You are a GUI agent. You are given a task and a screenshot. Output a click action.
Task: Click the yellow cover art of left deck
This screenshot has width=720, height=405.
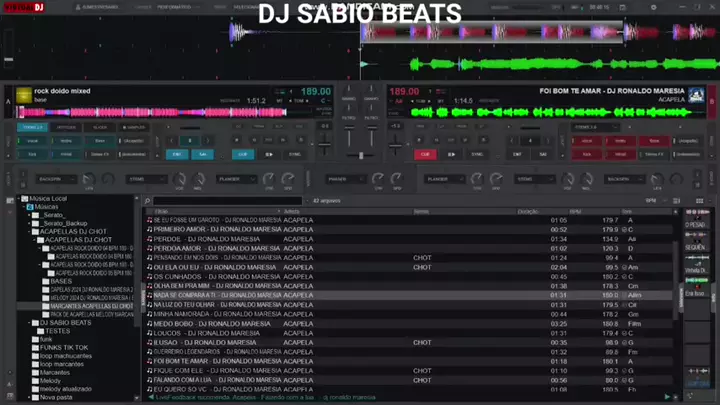click(24, 96)
